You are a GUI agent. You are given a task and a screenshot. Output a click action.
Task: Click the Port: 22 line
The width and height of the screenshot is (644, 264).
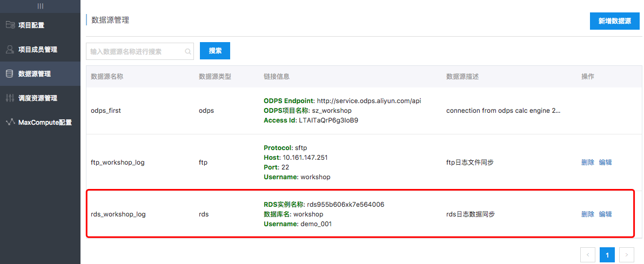click(x=277, y=167)
